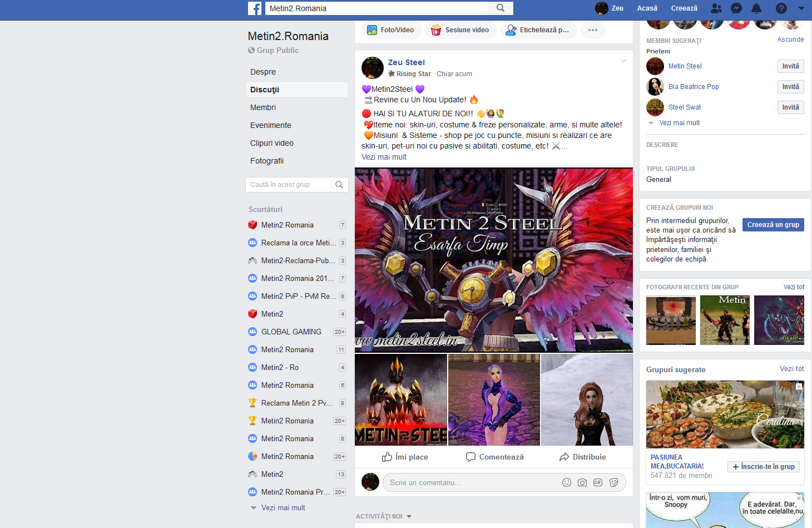Open the Fotografii section
Viewport: 812px width, 528px height.
pos(267,161)
